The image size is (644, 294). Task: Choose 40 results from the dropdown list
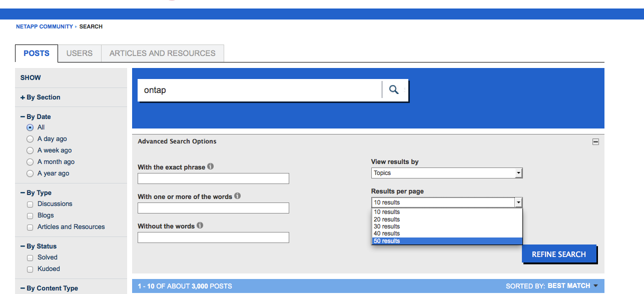pyautogui.click(x=447, y=233)
